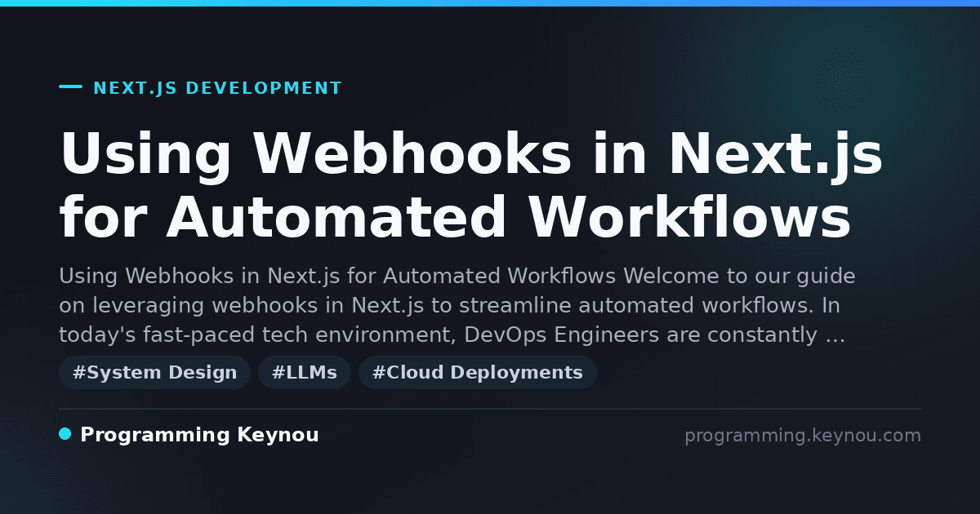980x514 pixels.
Task: Select the #LLMs tag
Action: point(305,373)
